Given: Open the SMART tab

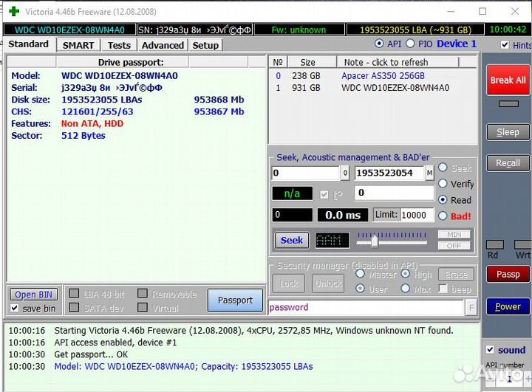Looking at the screenshot, I should click(78, 45).
